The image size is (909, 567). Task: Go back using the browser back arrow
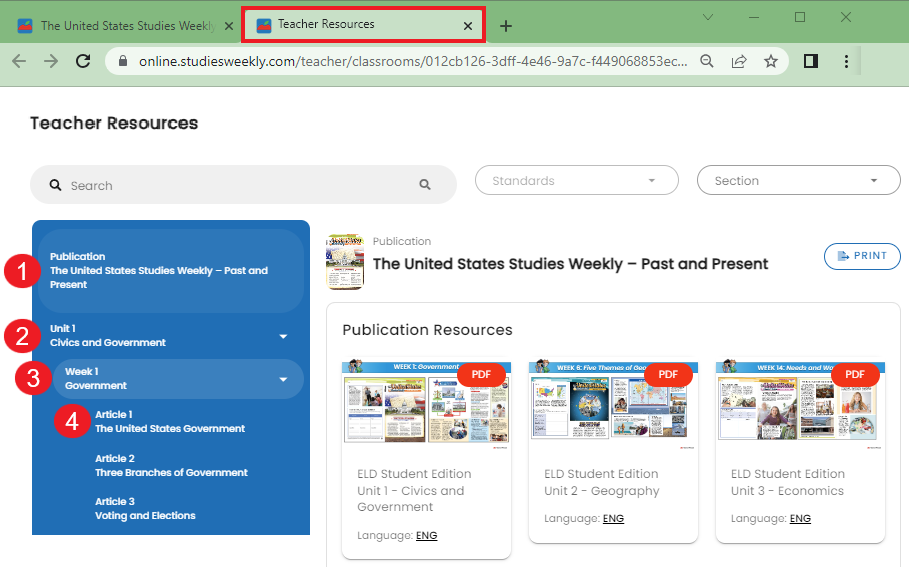pyautogui.click(x=19, y=61)
